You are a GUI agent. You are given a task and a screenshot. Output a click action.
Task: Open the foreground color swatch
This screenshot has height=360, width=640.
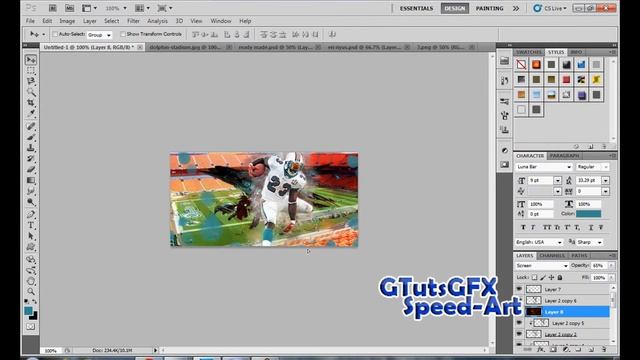(28, 311)
